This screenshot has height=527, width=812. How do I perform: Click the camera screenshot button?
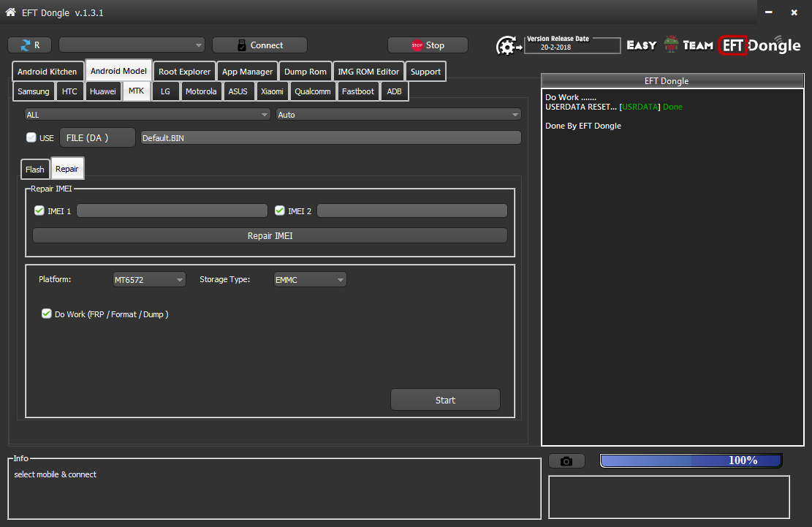tap(566, 460)
